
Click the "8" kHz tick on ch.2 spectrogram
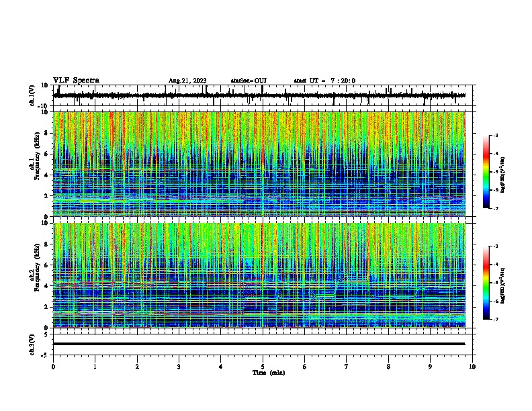pyautogui.click(x=46, y=244)
